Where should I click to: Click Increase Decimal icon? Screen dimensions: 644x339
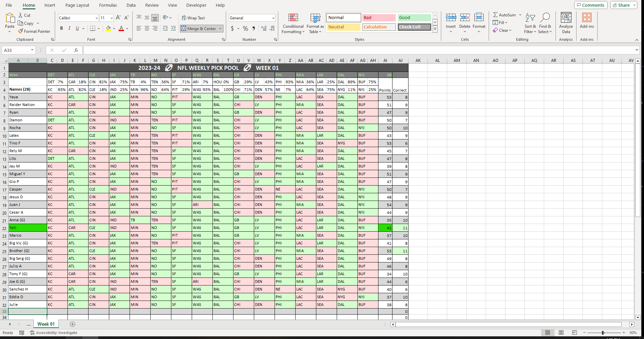click(x=264, y=28)
